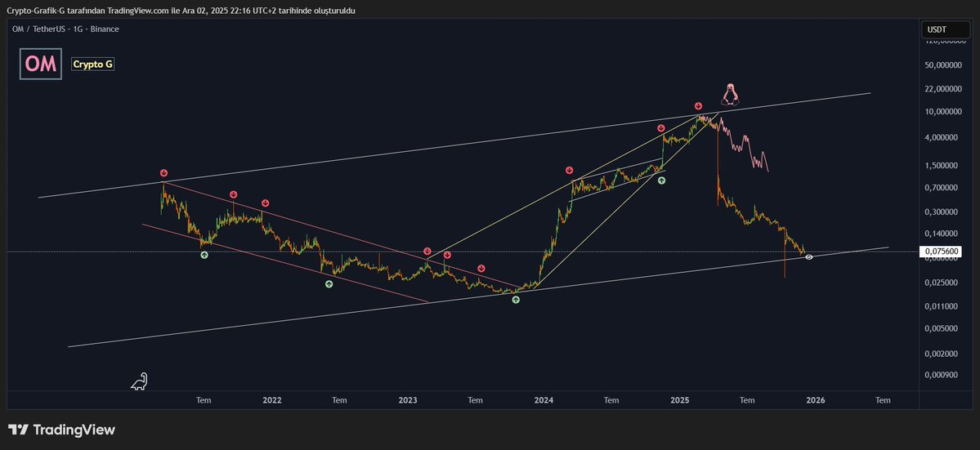Click the penguin icon above the price peak
Image resolution: width=980 pixels, height=450 pixels.
[730, 94]
